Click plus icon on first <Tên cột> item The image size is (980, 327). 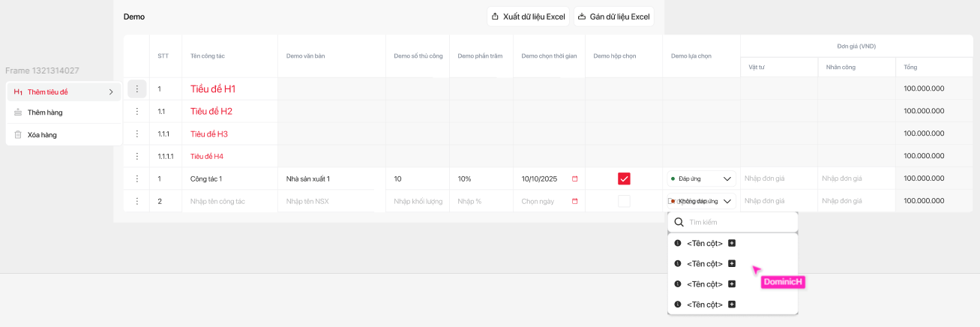[732, 243]
